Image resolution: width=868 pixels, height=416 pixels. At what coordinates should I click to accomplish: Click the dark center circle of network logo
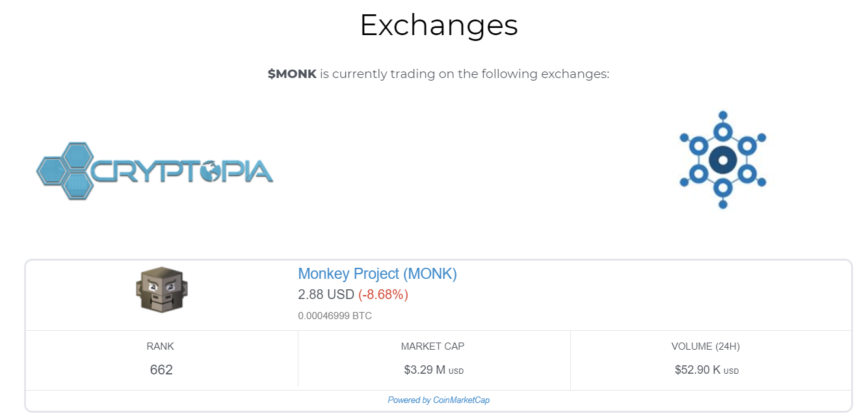pos(722,159)
